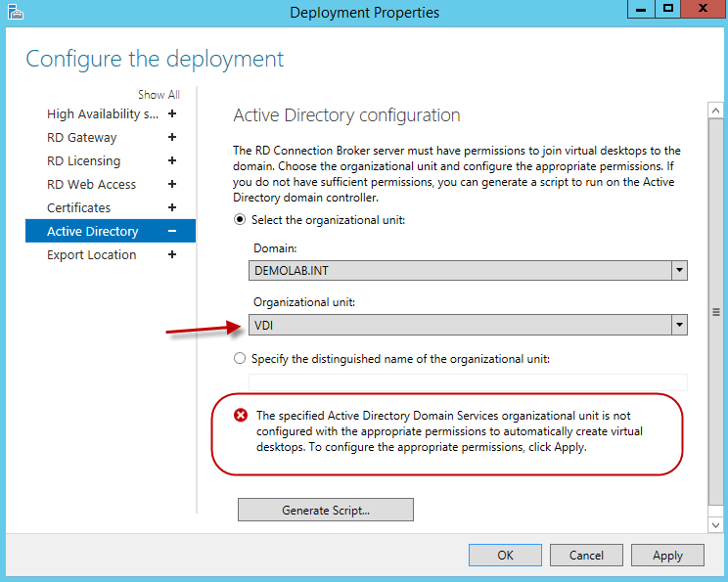The height and width of the screenshot is (582, 728).
Task: Expand Export Location plus icon
Action: click(x=172, y=255)
